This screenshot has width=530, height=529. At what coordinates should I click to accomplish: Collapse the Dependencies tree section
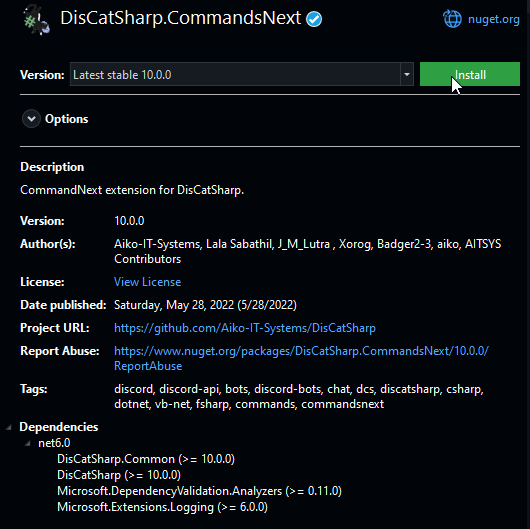pos(8,428)
